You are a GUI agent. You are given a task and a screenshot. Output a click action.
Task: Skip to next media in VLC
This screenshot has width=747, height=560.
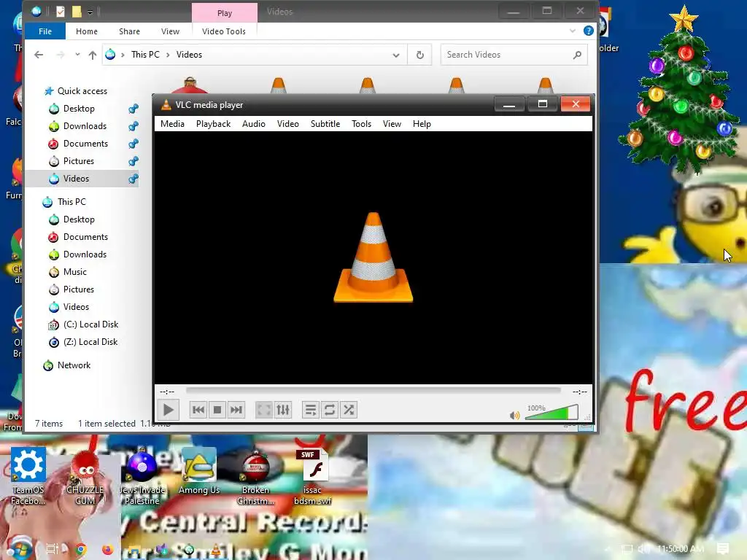click(236, 410)
